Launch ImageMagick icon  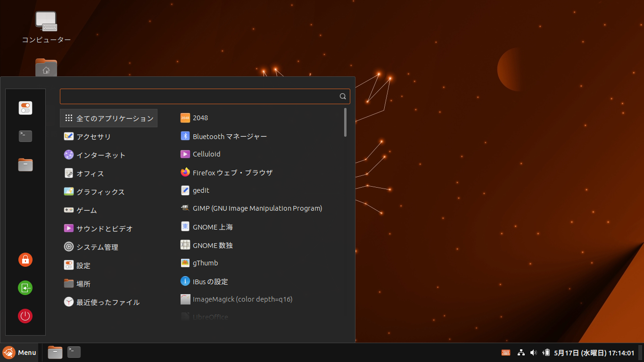point(185,299)
